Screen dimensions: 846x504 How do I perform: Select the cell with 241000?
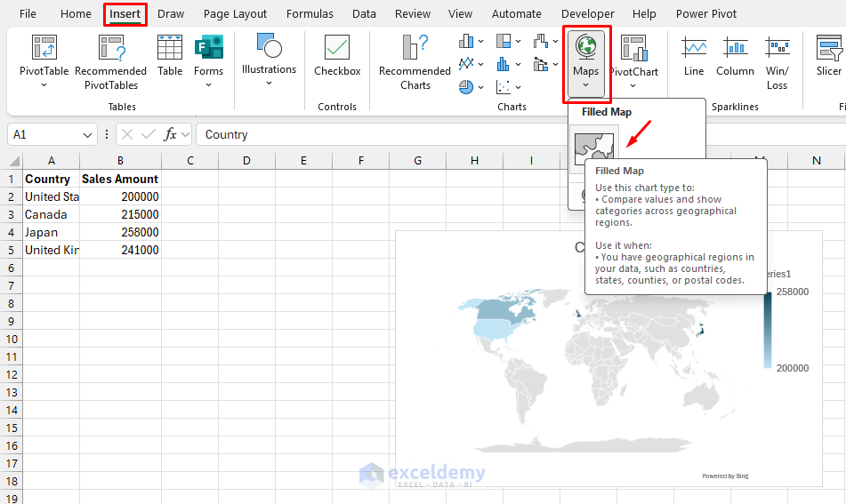tap(120, 250)
